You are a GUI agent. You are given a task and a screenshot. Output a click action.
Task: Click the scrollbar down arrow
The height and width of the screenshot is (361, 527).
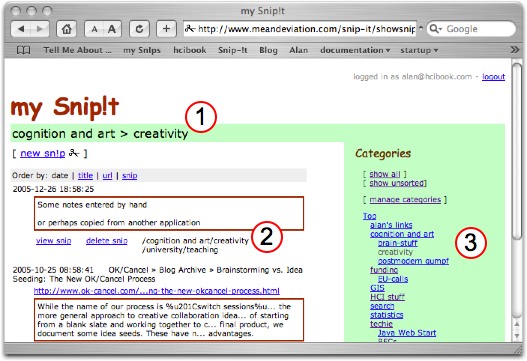point(517,335)
